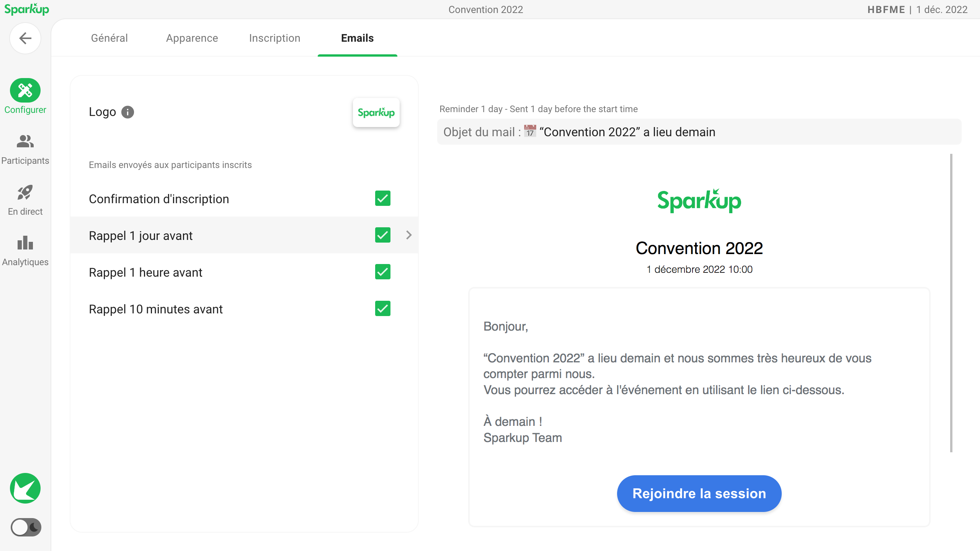Click the Logo info icon
The width and height of the screenshot is (980, 551).
127,112
